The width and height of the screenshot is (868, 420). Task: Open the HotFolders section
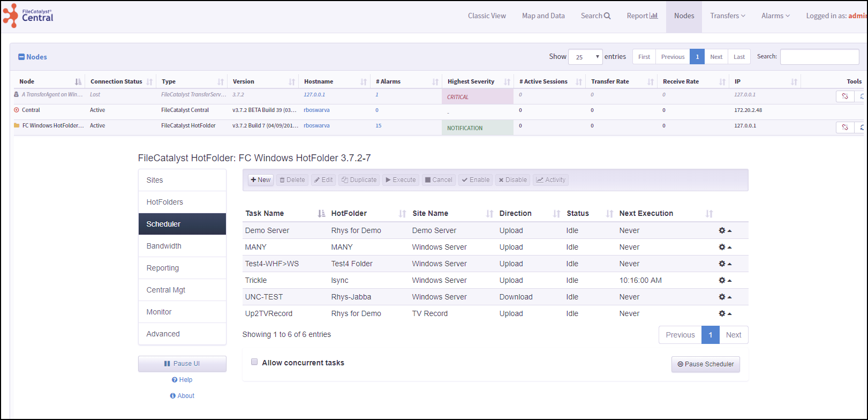[x=182, y=202]
